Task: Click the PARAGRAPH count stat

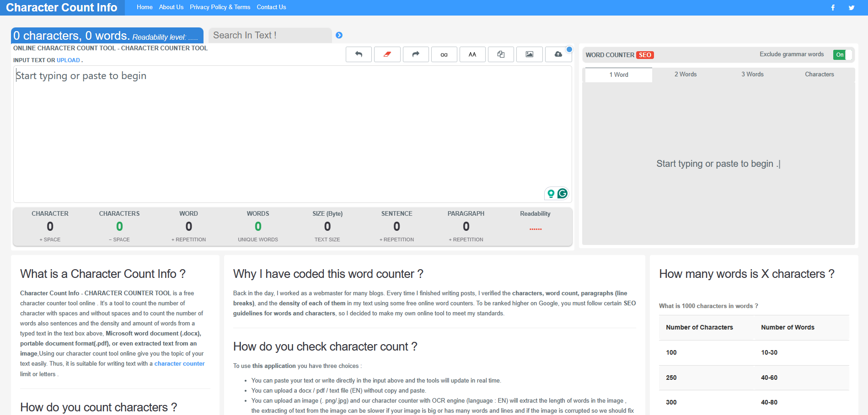Action: click(466, 226)
